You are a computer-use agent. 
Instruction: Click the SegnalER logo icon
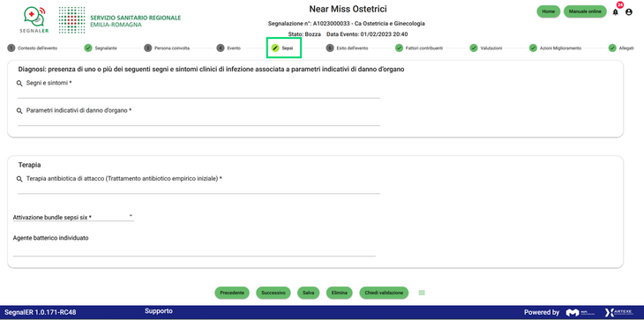(x=34, y=19)
